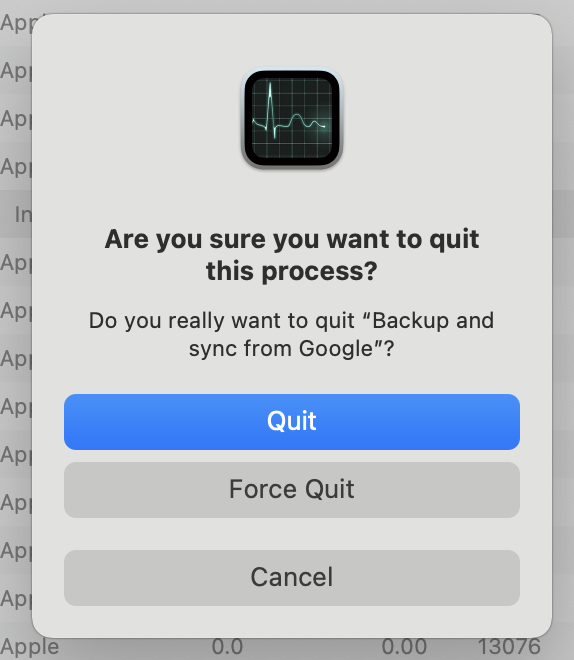Select the topmost partially hidden App row
Image resolution: width=574 pixels, height=660 pixels.
point(16,23)
